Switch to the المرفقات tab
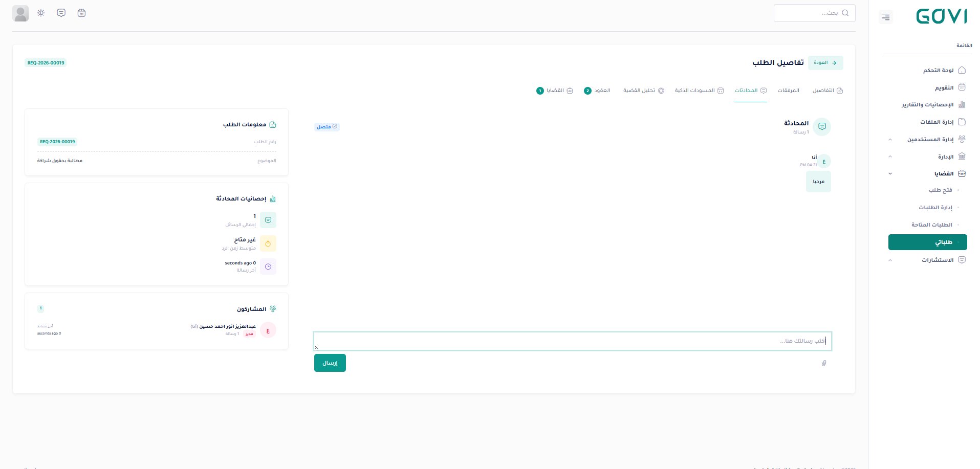The width and height of the screenshot is (980, 469). [788, 91]
